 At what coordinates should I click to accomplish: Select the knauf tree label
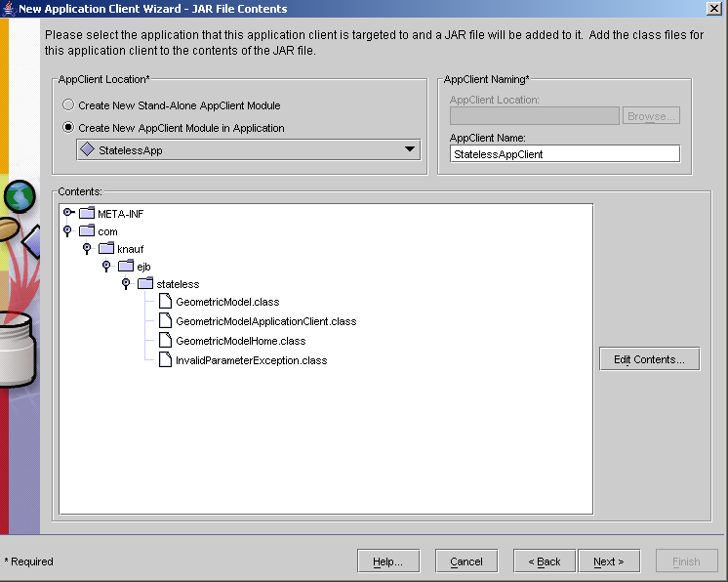pyautogui.click(x=131, y=249)
